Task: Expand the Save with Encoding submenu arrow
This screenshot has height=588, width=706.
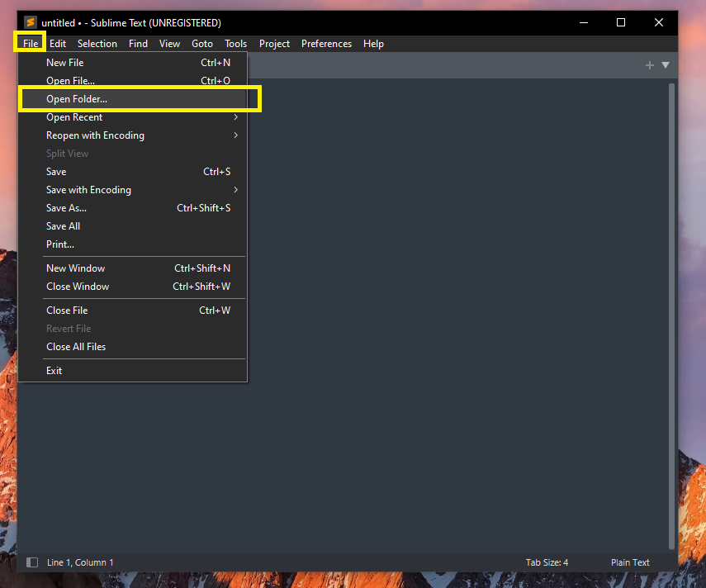Action: [235, 190]
